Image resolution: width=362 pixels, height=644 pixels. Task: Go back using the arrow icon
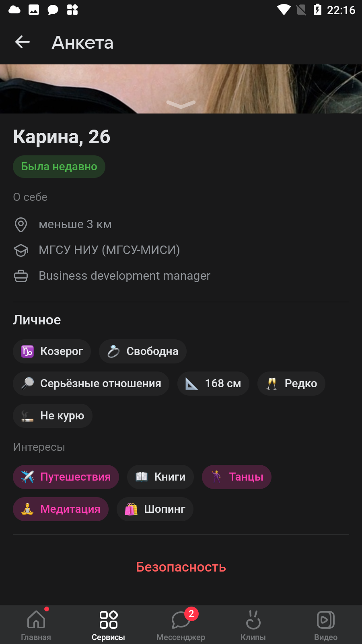tap(23, 42)
